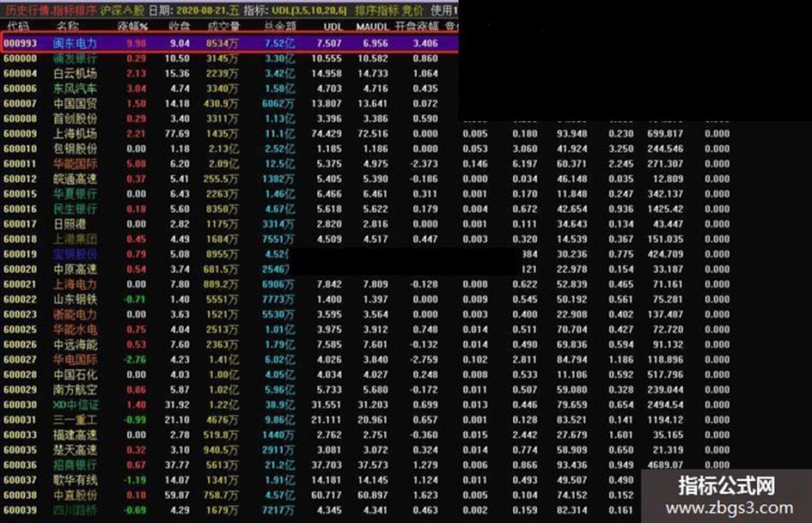Select stock 中原高速
The height and width of the screenshot is (523, 812).
point(75,270)
